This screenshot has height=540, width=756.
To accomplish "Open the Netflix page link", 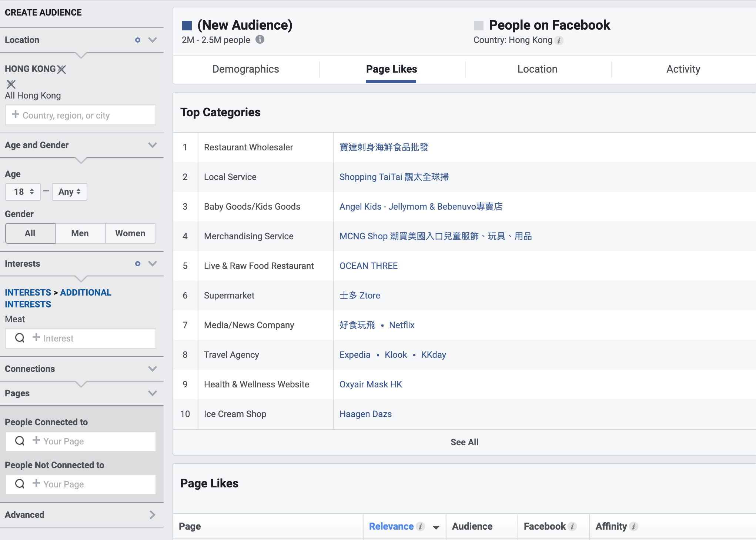I will tap(402, 325).
